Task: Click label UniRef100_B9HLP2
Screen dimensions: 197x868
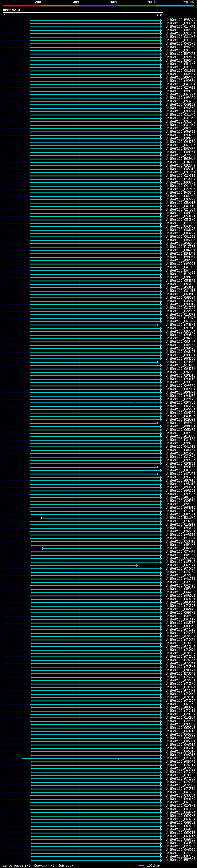Action: coord(180,91)
